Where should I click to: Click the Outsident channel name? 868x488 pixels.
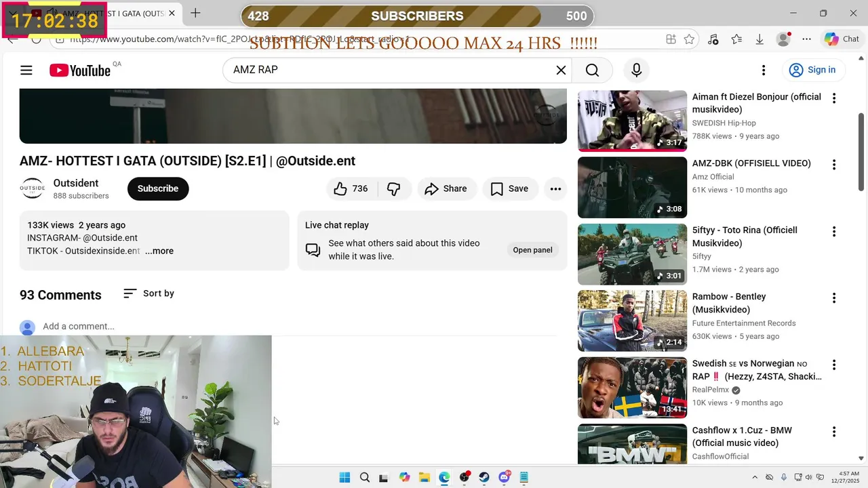76,183
